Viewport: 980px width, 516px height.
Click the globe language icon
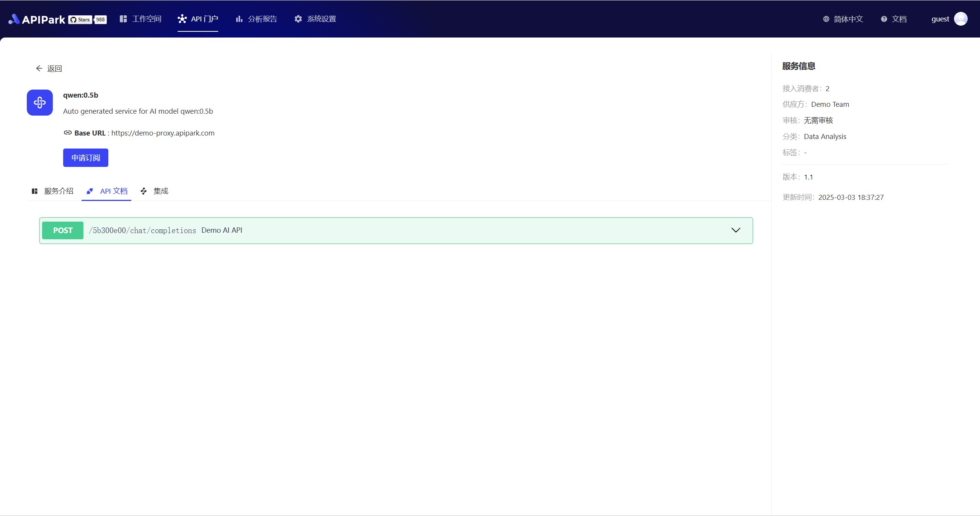(x=826, y=19)
